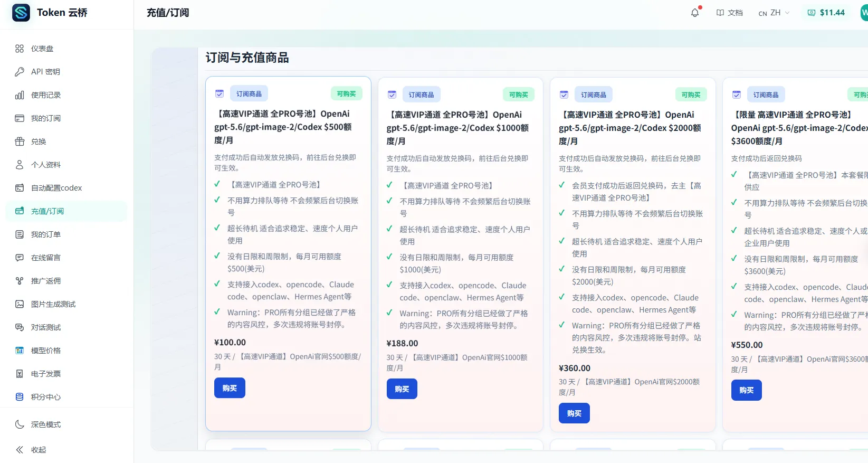This screenshot has width=868, height=463.
Task: Click the 收起 double-chevron icon
Action: point(20,450)
